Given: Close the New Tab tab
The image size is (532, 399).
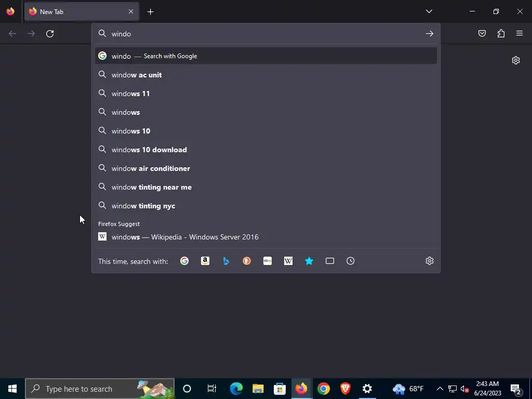Looking at the screenshot, I should [131, 11].
